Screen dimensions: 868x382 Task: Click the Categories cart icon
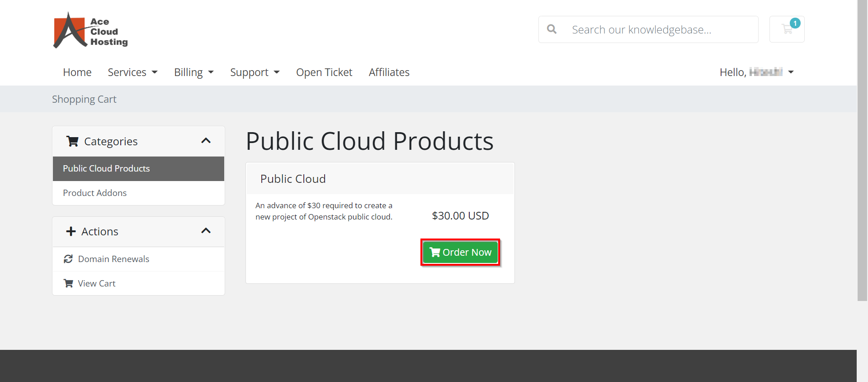(x=72, y=141)
